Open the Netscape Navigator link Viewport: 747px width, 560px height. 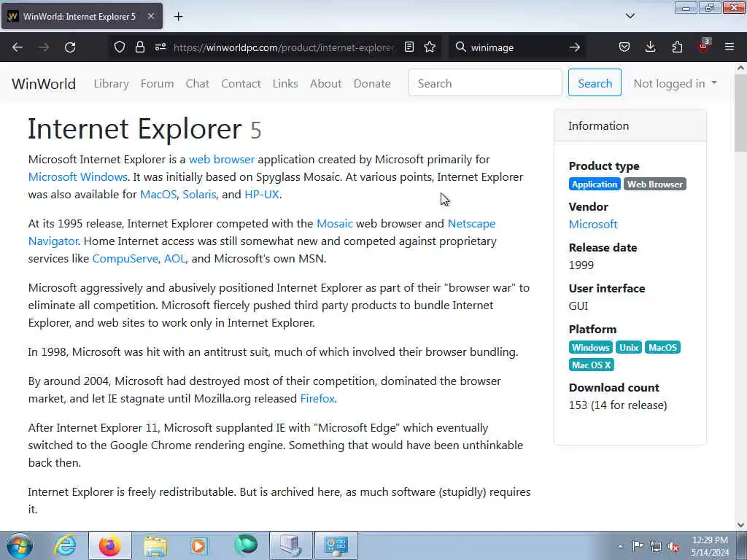click(x=472, y=224)
